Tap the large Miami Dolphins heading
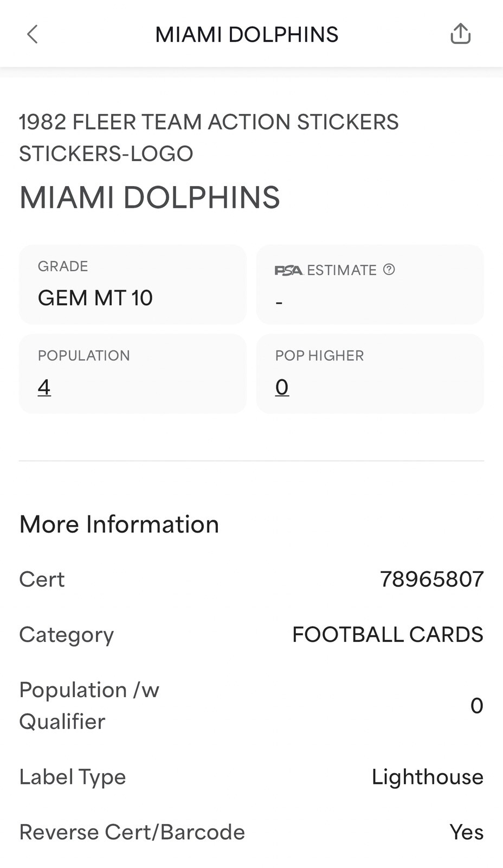This screenshot has height=868, width=503. click(x=150, y=197)
